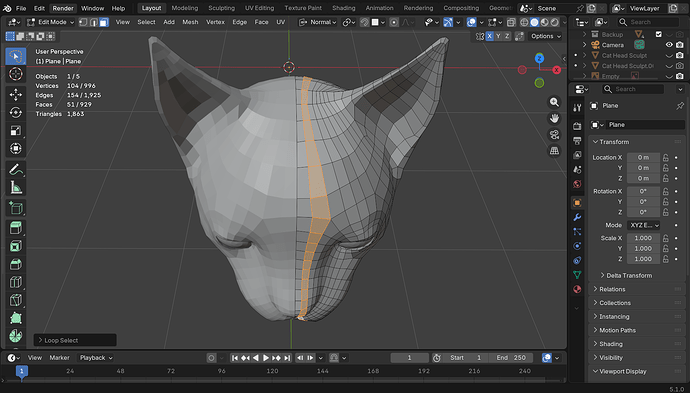Switch to the UV Editing workspace tab

259,8
